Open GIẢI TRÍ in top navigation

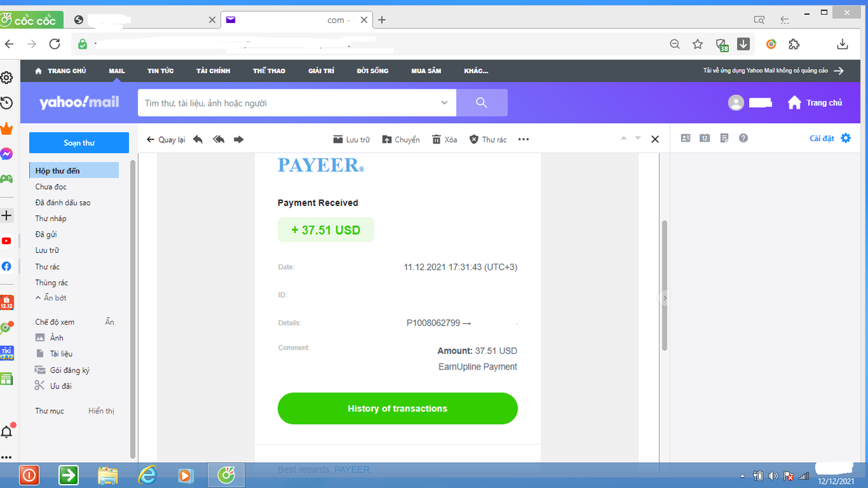tap(321, 71)
